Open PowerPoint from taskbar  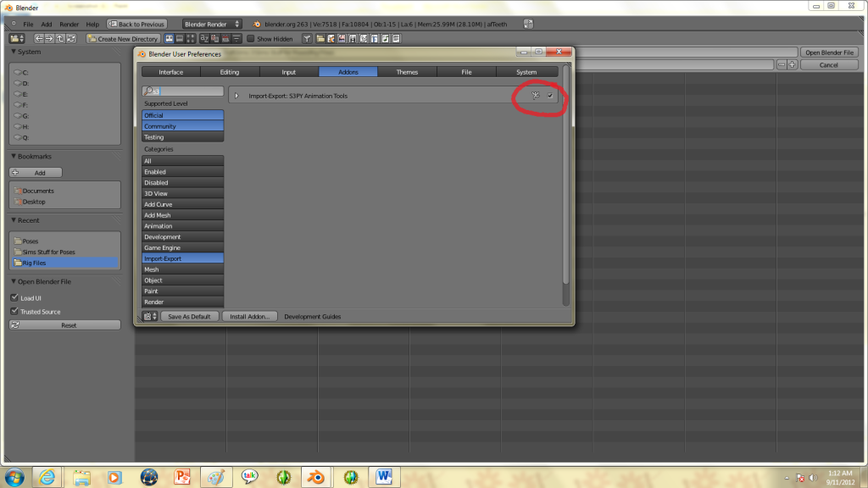click(182, 477)
